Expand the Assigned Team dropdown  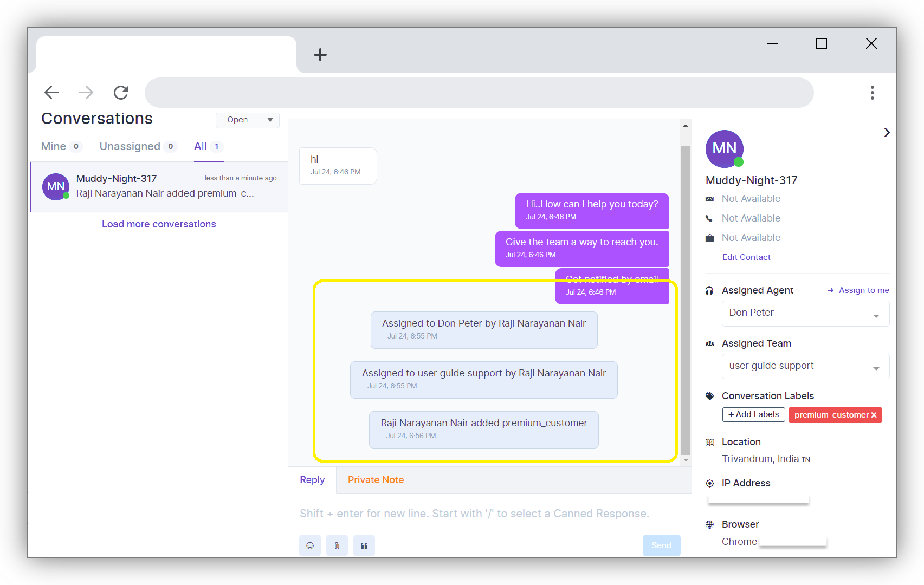point(805,367)
